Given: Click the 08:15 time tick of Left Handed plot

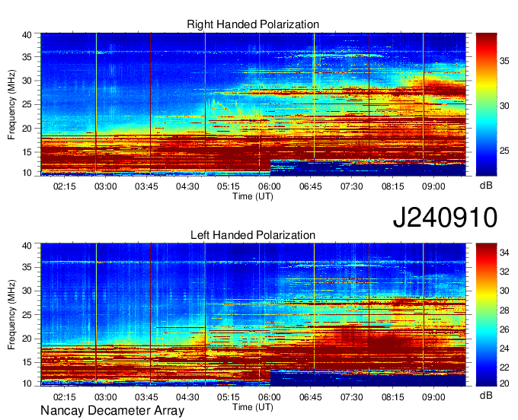Looking at the screenshot, I should point(392,397).
